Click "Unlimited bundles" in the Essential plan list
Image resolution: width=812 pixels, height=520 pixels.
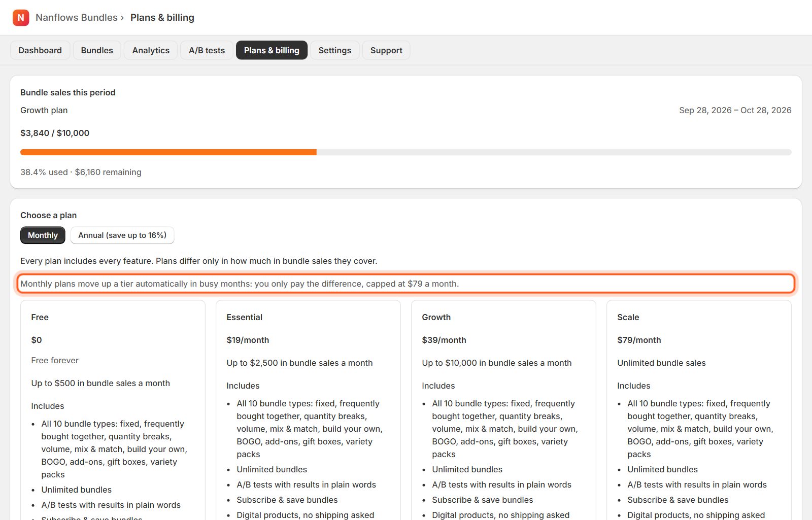pyautogui.click(x=272, y=469)
